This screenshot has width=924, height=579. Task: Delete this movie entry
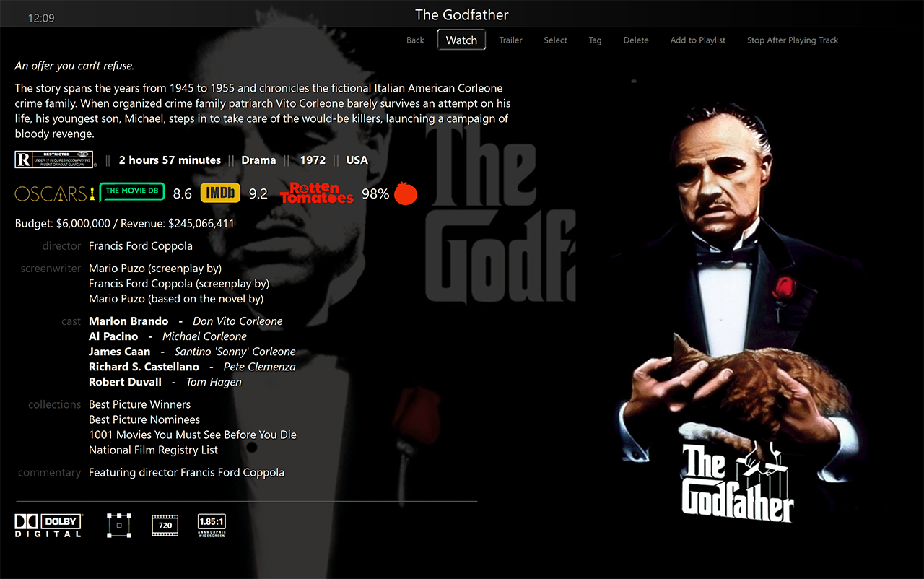[x=636, y=40]
